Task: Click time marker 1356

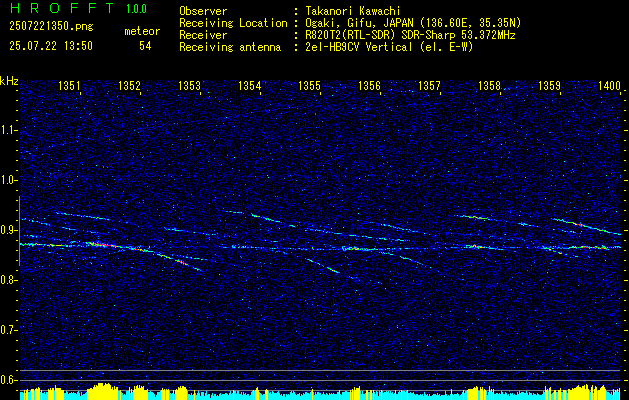Action: click(x=369, y=85)
